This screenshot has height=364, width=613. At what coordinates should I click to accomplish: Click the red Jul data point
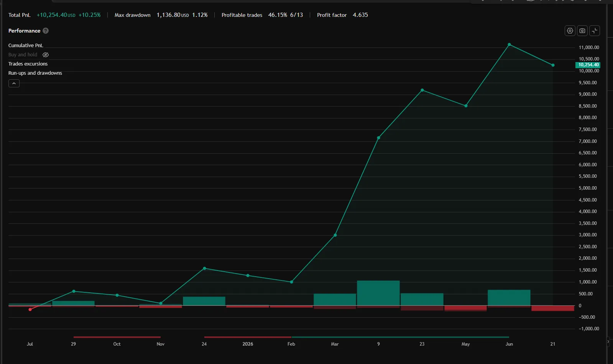tap(30, 310)
